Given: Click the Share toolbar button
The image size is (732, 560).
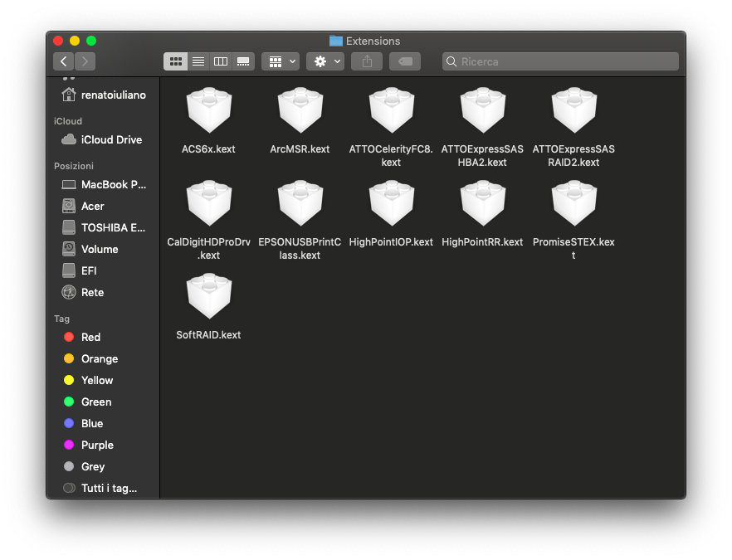Looking at the screenshot, I should [367, 61].
